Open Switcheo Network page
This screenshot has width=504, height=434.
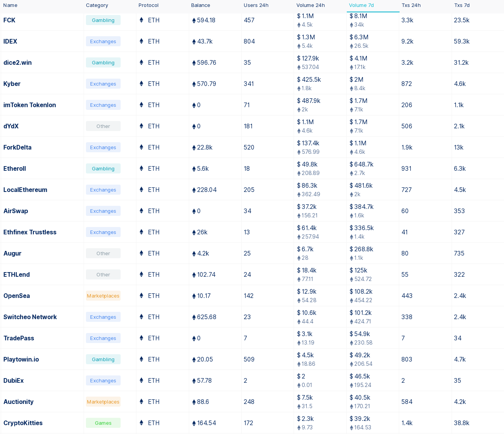30,317
